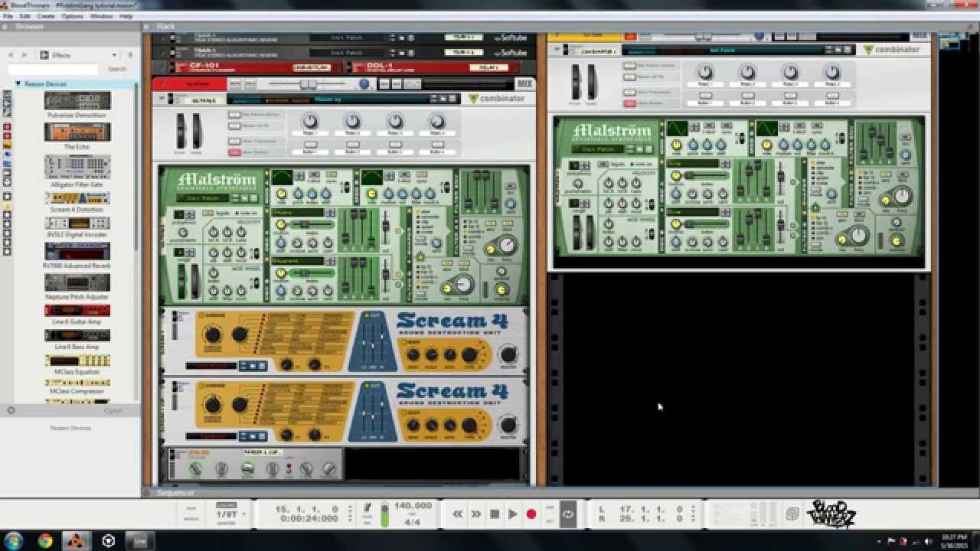Collapse the Reason Devices list

18,83
